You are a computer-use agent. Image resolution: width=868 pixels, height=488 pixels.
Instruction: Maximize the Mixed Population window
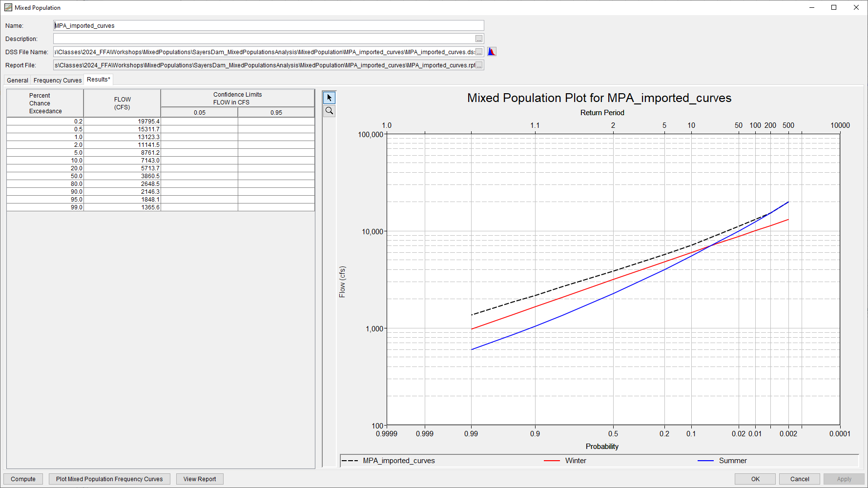point(834,7)
